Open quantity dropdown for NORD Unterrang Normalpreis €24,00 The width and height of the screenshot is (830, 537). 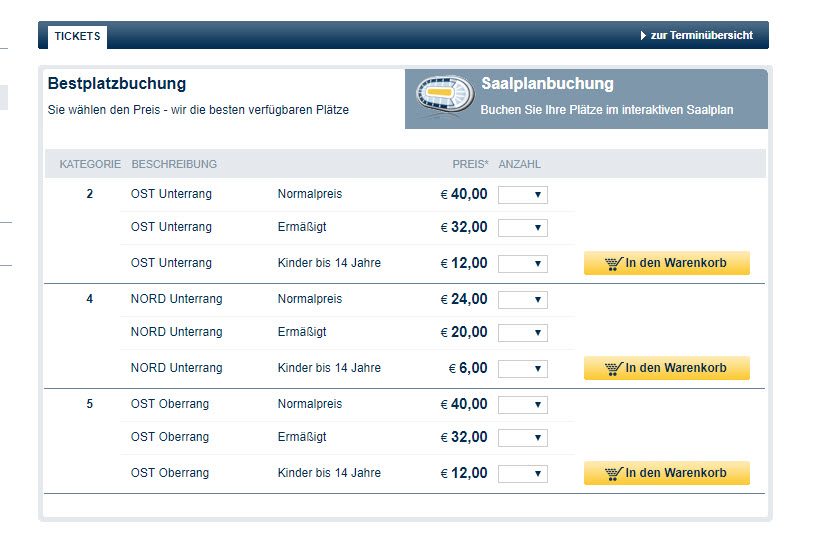click(522, 299)
